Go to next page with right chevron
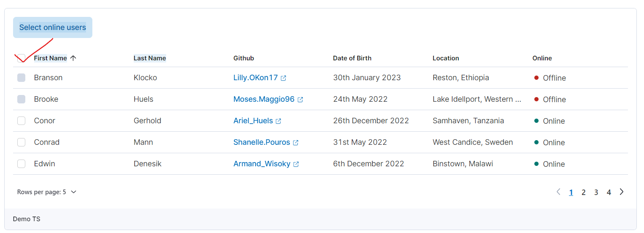The width and height of the screenshot is (644, 233). [x=621, y=192]
